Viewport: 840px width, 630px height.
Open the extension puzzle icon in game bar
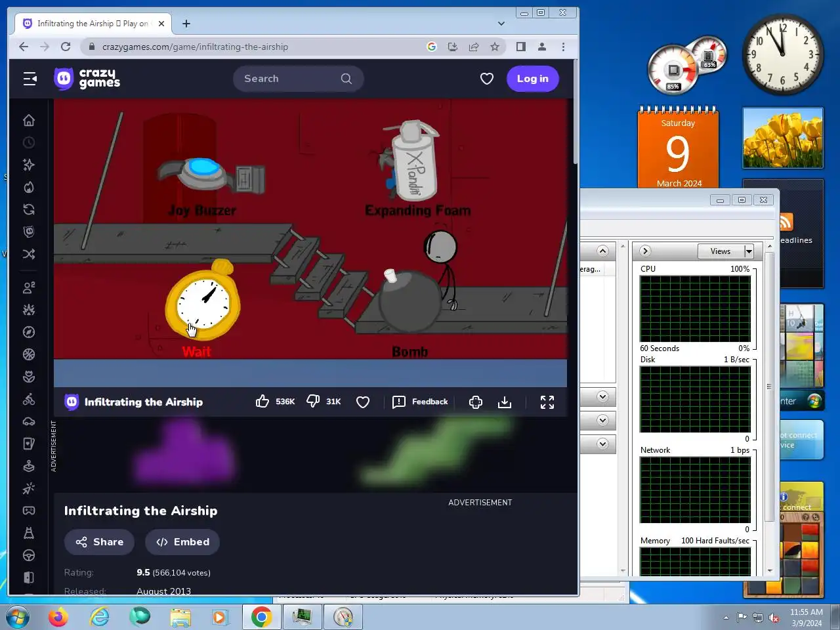tap(476, 402)
